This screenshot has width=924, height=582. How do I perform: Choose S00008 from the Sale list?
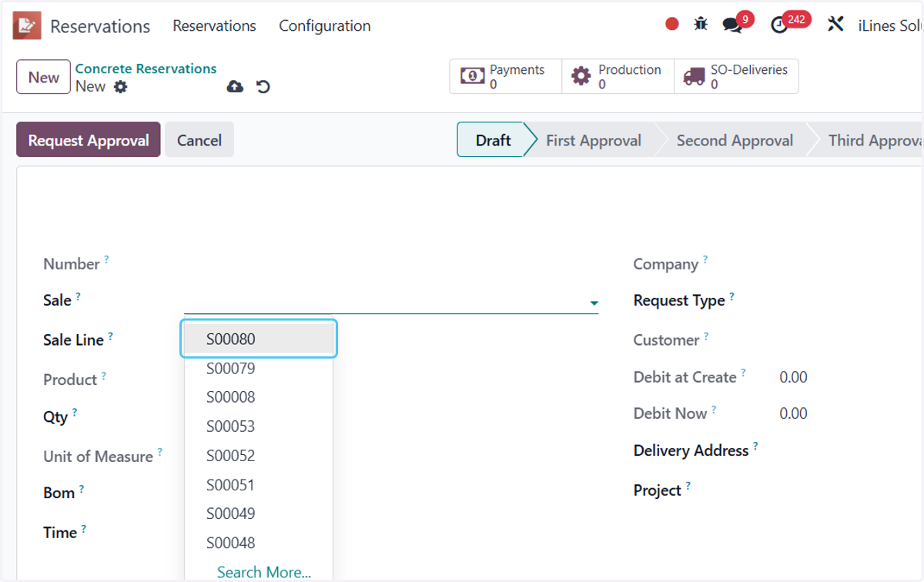coord(259,397)
